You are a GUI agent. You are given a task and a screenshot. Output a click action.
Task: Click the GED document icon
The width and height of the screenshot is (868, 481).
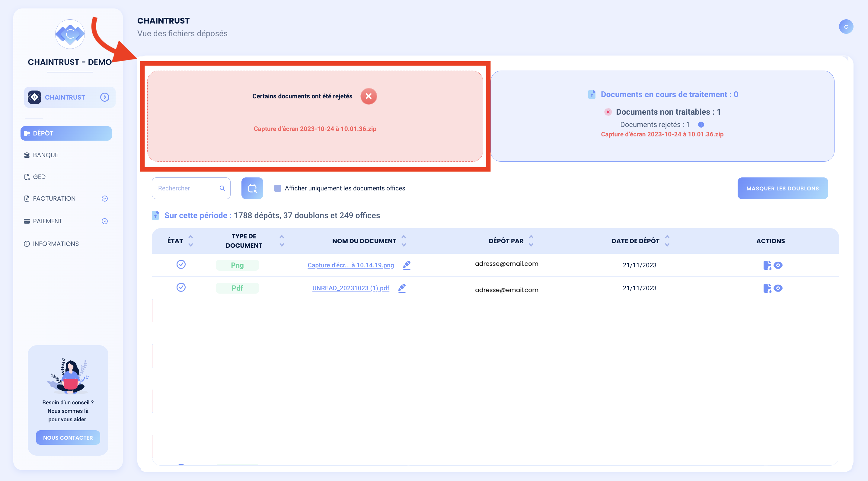point(27,177)
